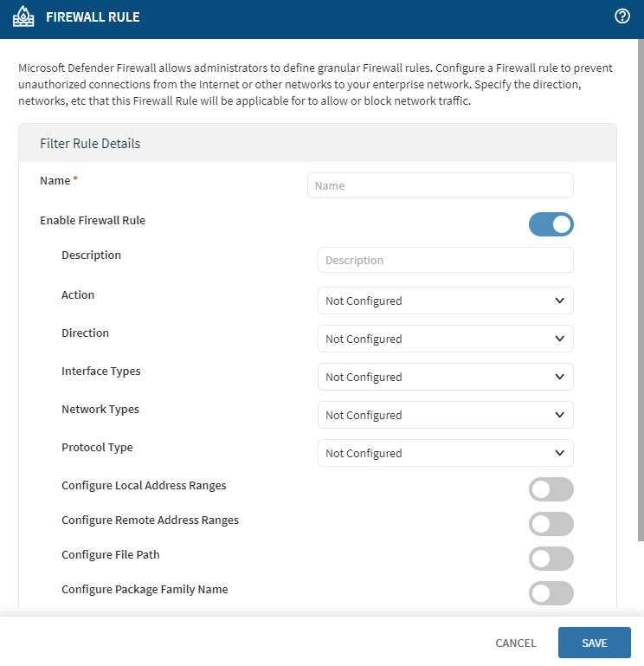This screenshot has width=644, height=666.
Task: Enable Configure Local Address Ranges toggle
Action: point(551,489)
